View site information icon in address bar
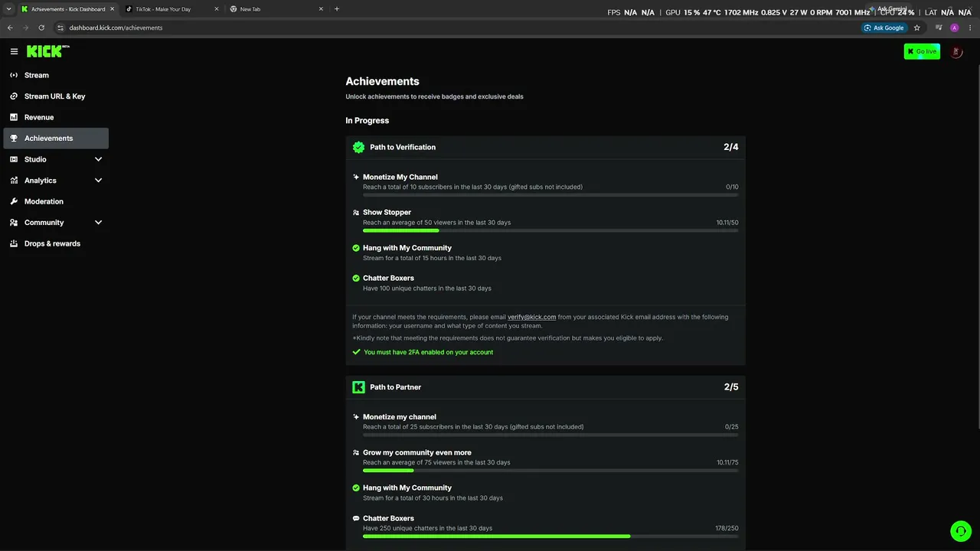Image resolution: width=980 pixels, height=551 pixels. tap(60, 28)
